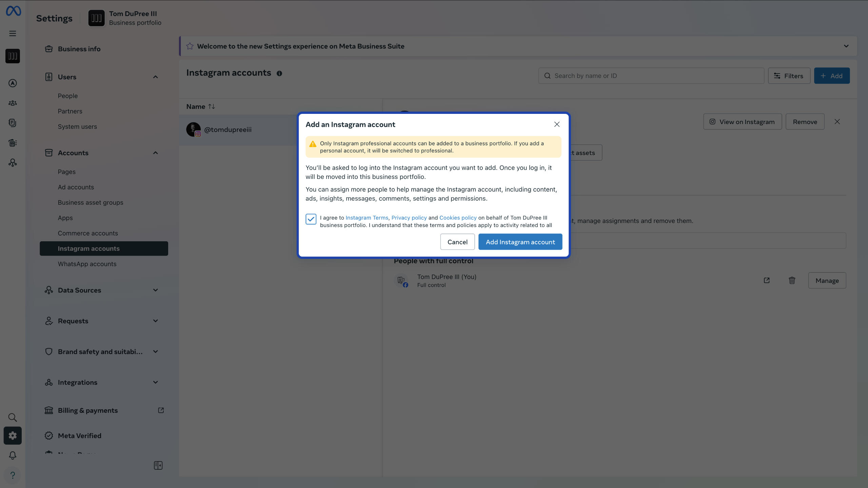This screenshot has height=488, width=868.
Task: Open WhatsApp accounts in sidebar
Action: click(x=87, y=264)
